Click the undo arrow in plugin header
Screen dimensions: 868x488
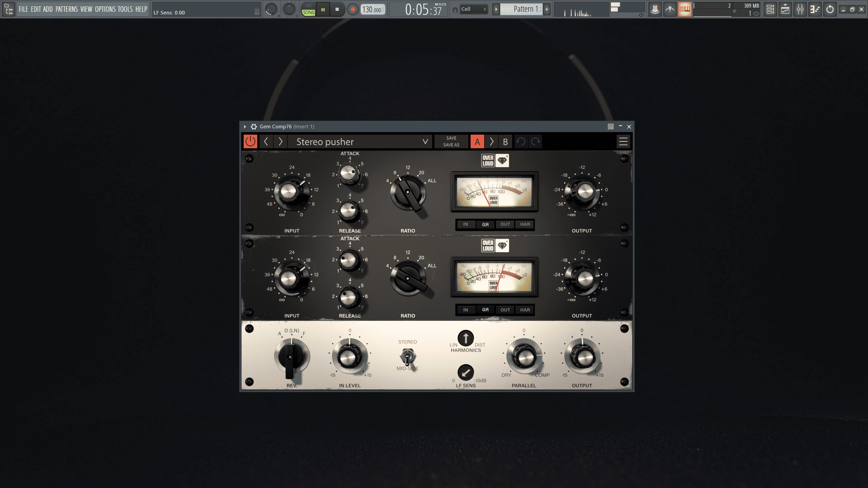click(521, 142)
